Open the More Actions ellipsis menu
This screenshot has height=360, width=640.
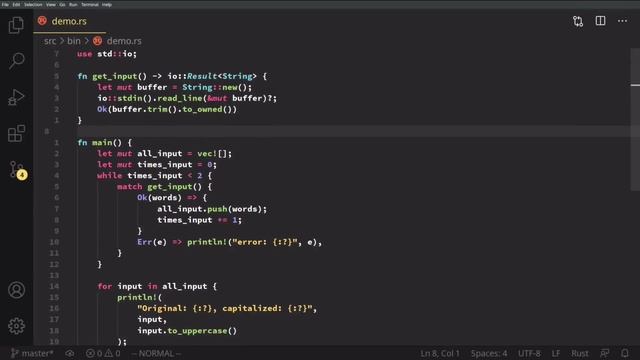(x=622, y=21)
